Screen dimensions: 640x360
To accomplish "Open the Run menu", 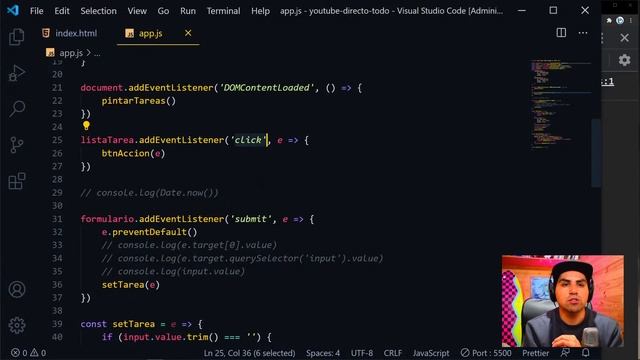I will click(188, 11).
